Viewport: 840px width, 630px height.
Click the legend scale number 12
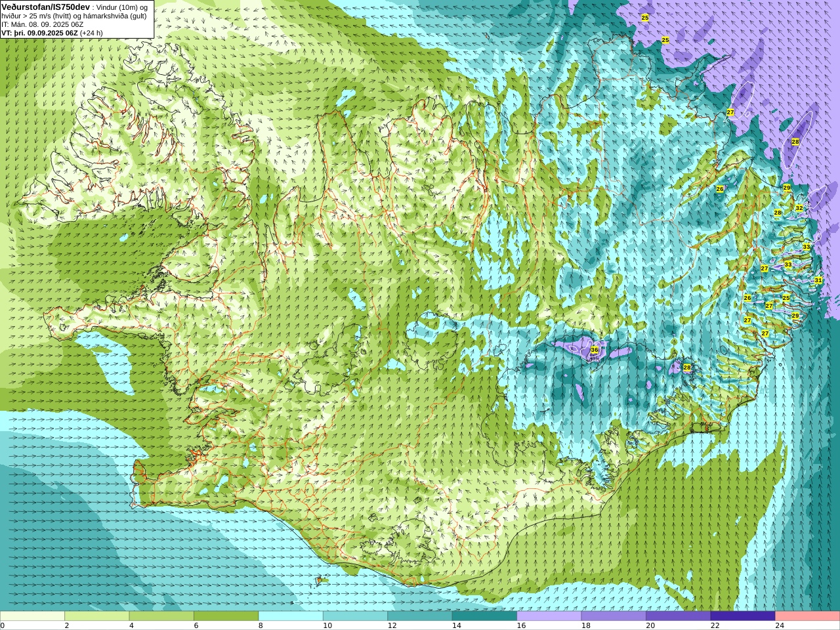(x=392, y=625)
